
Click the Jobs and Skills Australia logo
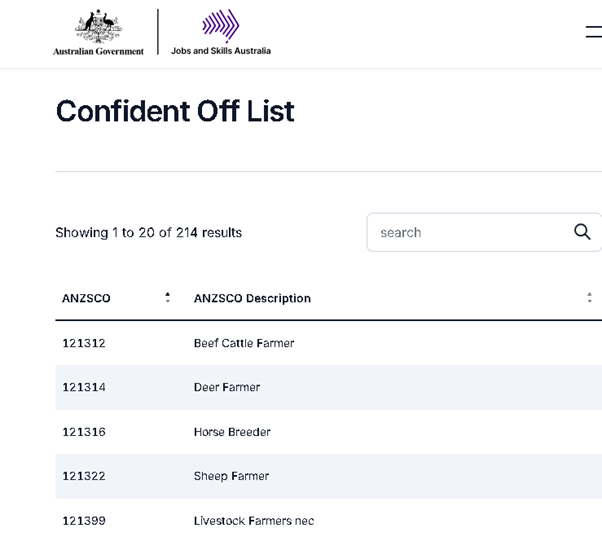pyautogui.click(x=221, y=32)
